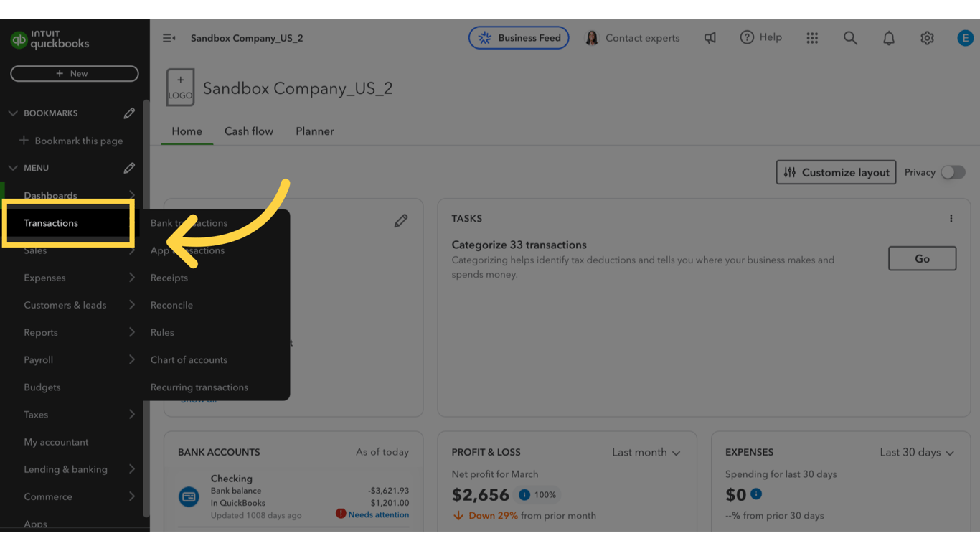Switch to the Planner tab

315,131
